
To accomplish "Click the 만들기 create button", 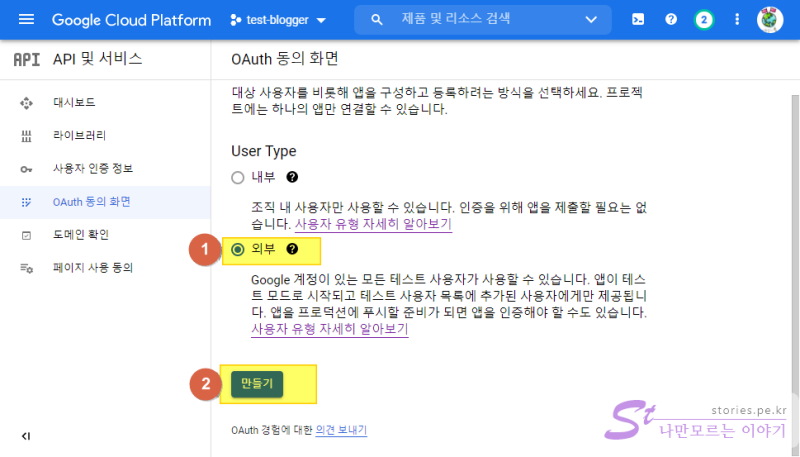I will tap(257, 384).
